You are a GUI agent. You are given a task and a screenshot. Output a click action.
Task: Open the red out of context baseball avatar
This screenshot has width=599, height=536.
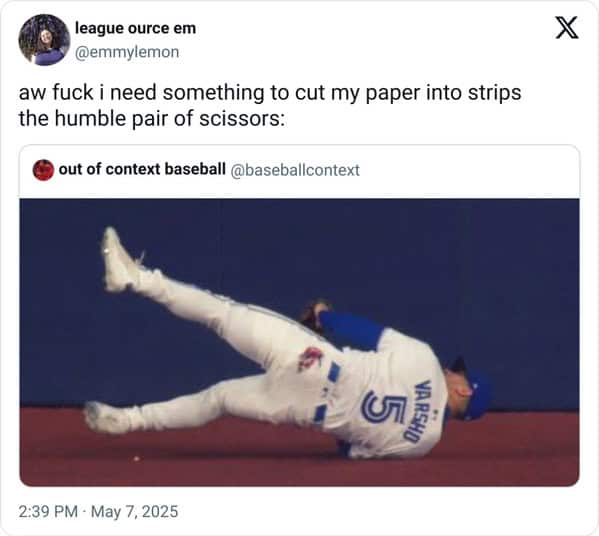[x=43, y=170]
